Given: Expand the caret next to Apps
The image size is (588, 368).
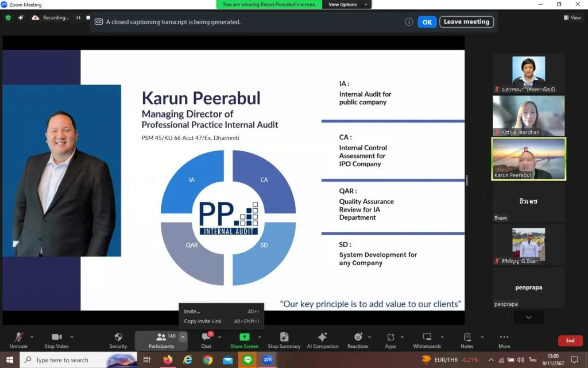Looking at the screenshot, I should 402,337.
